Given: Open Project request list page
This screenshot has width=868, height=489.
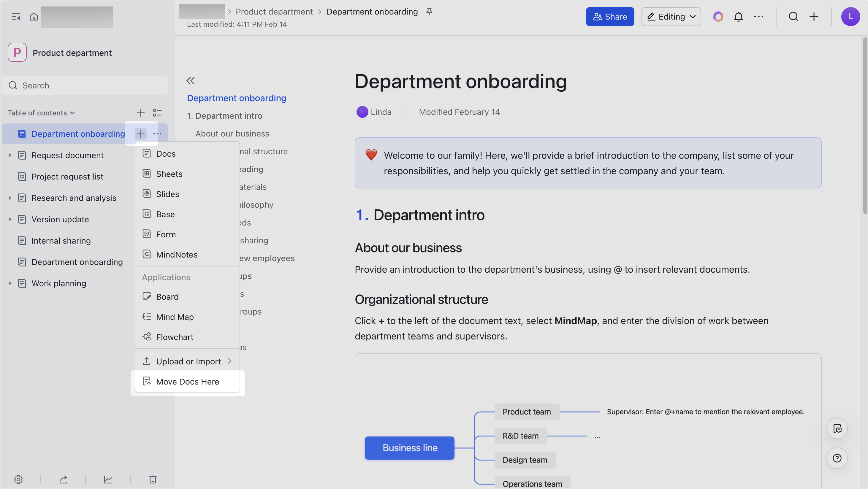Looking at the screenshot, I should [x=67, y=177].
